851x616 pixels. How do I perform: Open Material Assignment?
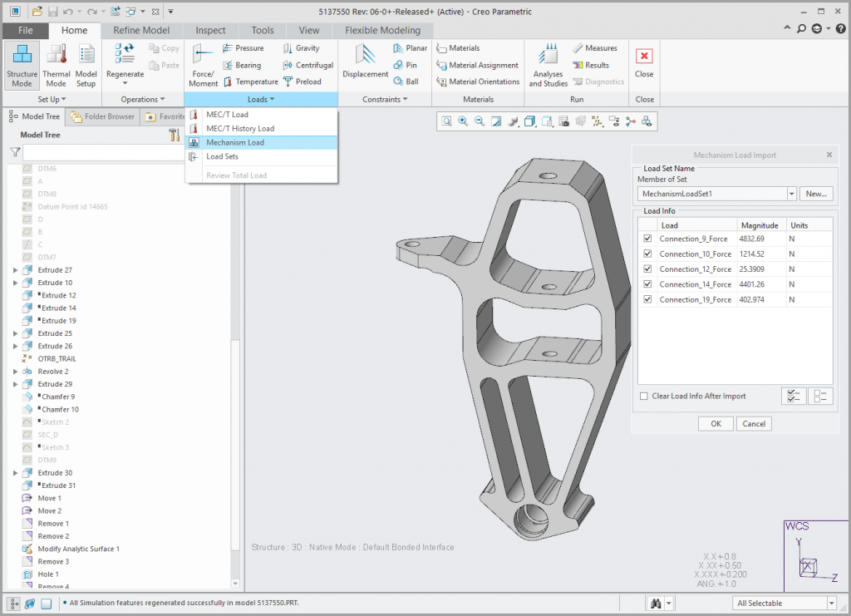(477, 65)
